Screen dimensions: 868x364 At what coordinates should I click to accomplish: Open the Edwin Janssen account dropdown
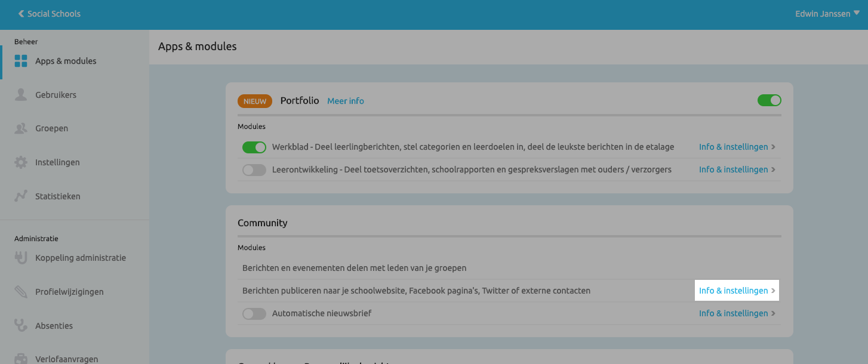pos(827,13)
